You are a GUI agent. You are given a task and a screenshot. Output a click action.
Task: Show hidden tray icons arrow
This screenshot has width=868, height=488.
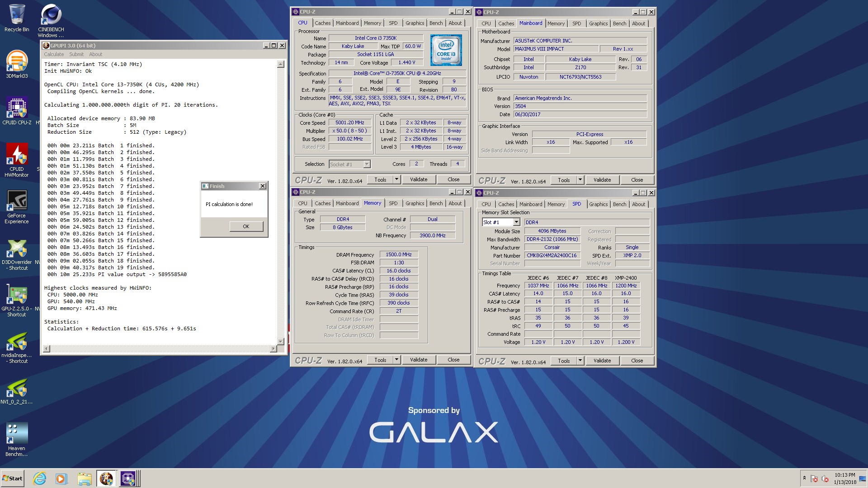pos(804,478)
